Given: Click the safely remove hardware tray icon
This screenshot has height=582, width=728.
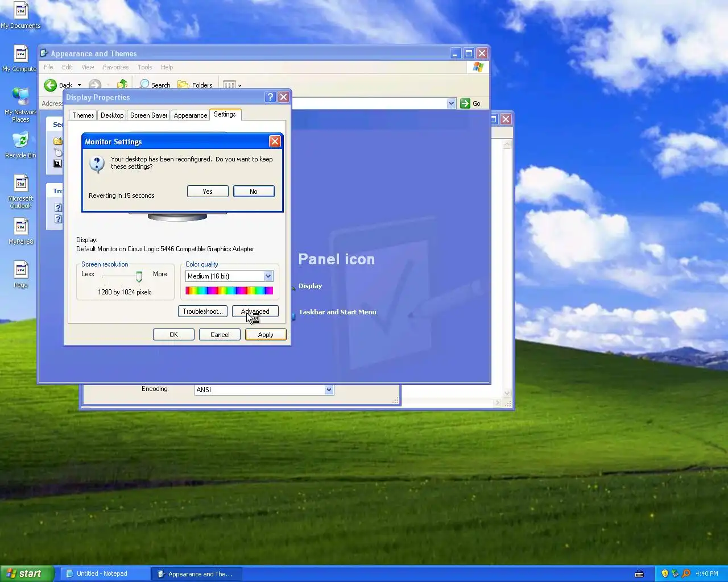Looking at the screenshot, I should [675, 573].
